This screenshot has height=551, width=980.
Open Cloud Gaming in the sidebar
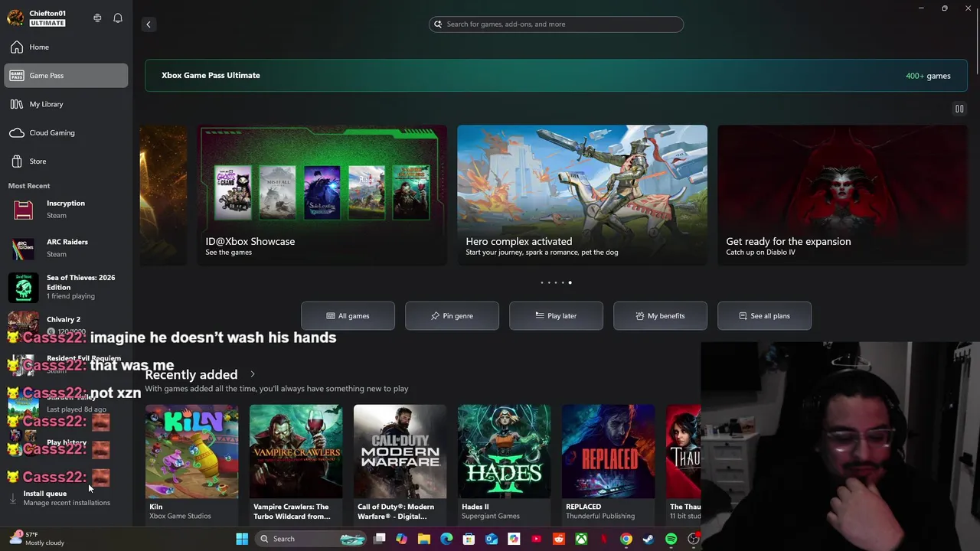[66, 133]
